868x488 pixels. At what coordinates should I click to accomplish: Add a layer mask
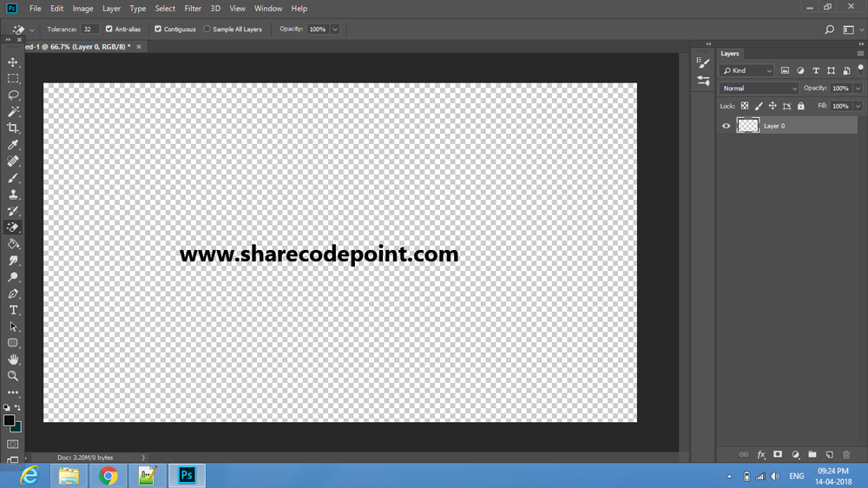tap(778, 455)
